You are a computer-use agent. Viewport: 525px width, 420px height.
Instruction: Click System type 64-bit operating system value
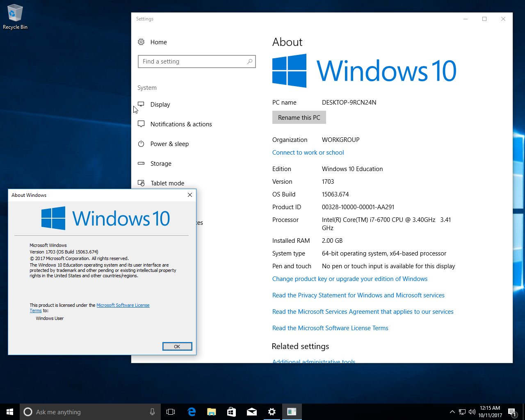[x=384, y=253]
